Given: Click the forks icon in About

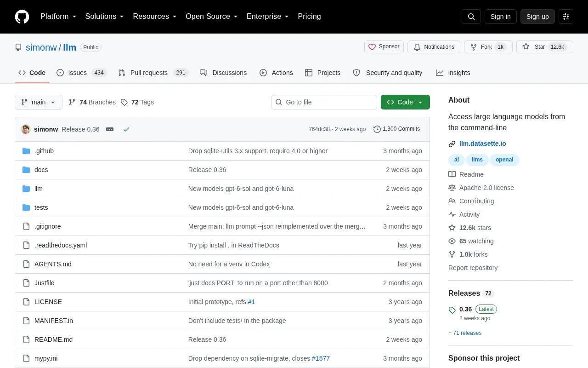Looking at the screenshot, I should 452,254.
